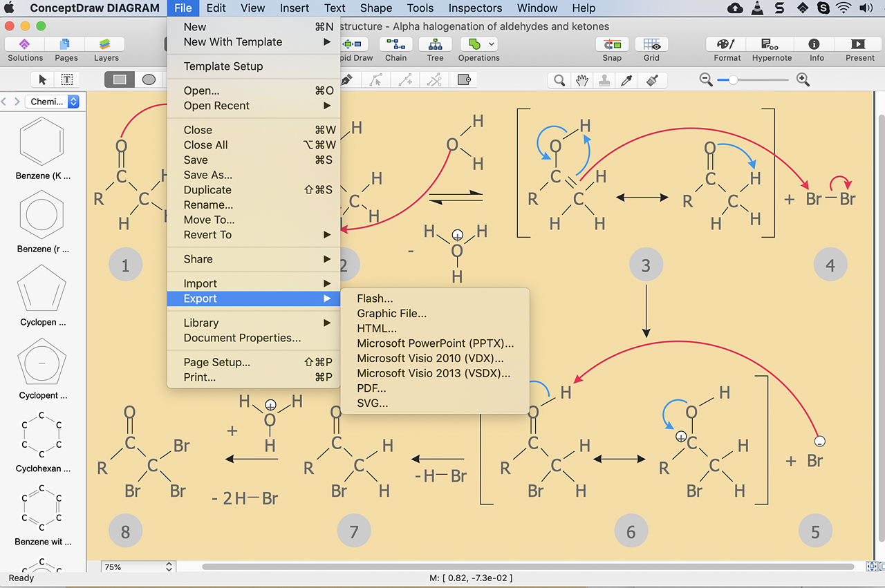Start Present mode
The image size is (885, 588).
(x=859, y=46)
